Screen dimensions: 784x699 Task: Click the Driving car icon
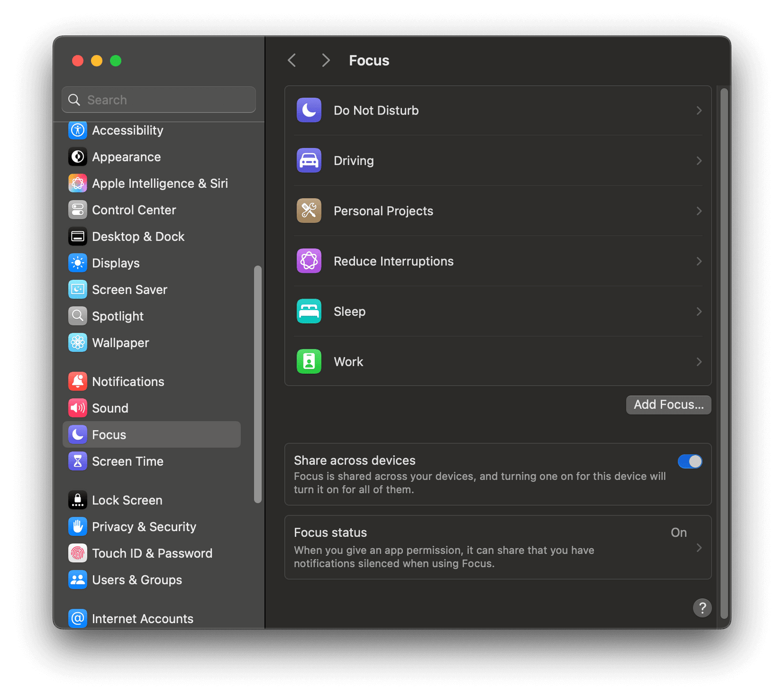coord(309,161)
